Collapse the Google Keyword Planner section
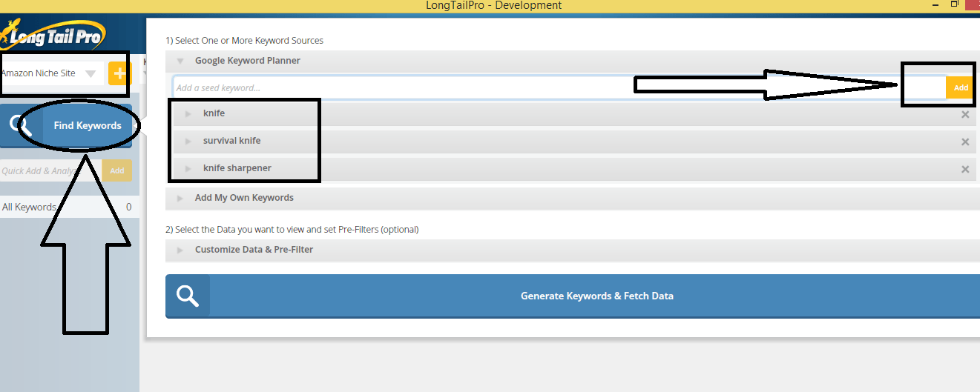980x392 pixels. (x=180, y=61)
